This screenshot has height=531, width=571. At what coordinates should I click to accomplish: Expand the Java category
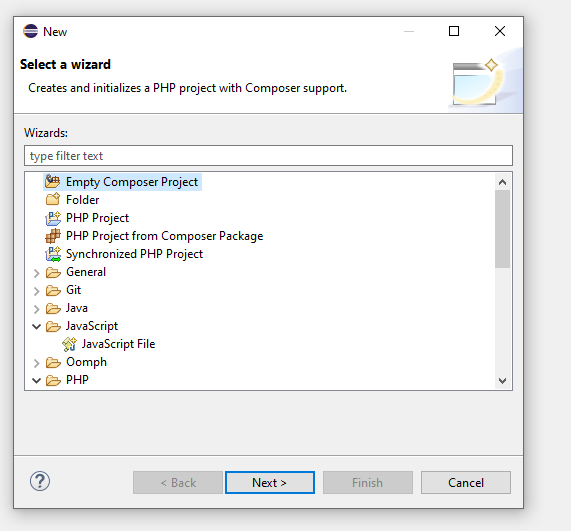[x=36, y=309]
